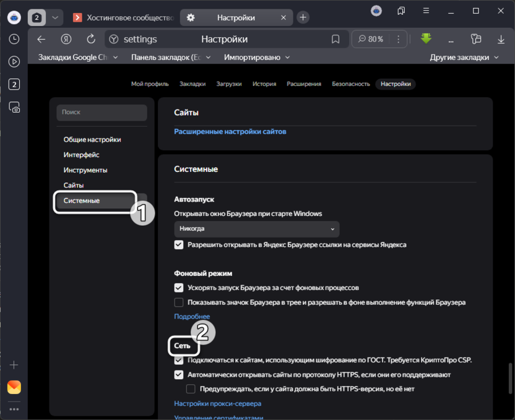Open Yandex Mail icon in sidebar
This screenshot has height=420, width=515.
[x=14, y=387]
